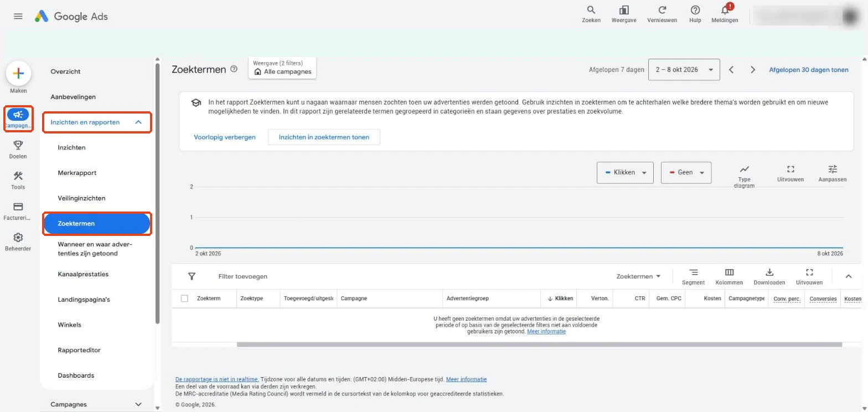Click Afgelopen 30 dagen tonen link
868x412 pixels.
tap(809, 70)
